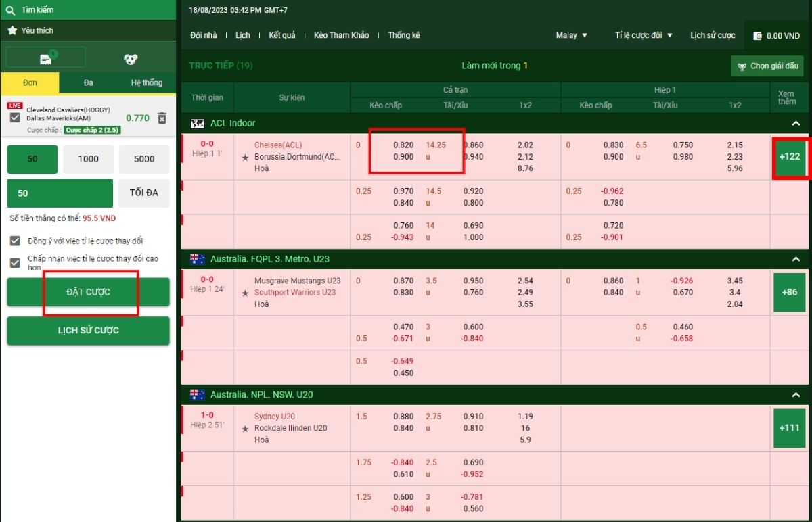
Task: Click the 'ĐẶT CƯỢC' button
Action: pos(88,292)
